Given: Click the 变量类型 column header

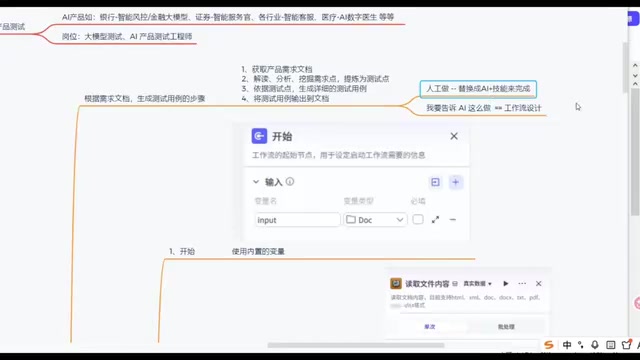Looking at the screenshot, I should [x=358, y=201].
